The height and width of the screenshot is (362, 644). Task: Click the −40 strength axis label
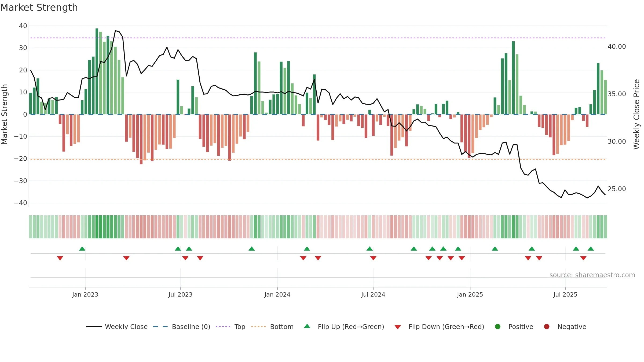(20, 203)
